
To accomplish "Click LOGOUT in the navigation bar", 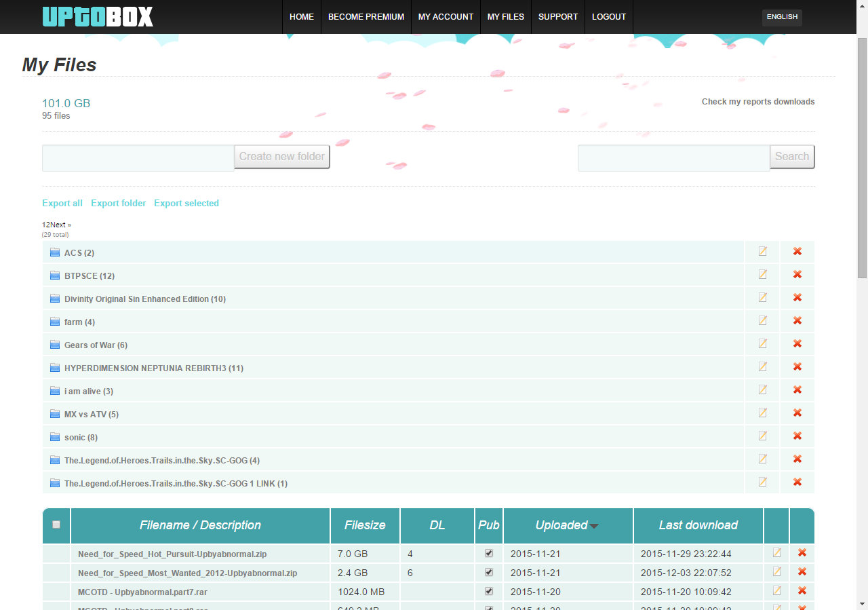I will click(x=609, y=17).
